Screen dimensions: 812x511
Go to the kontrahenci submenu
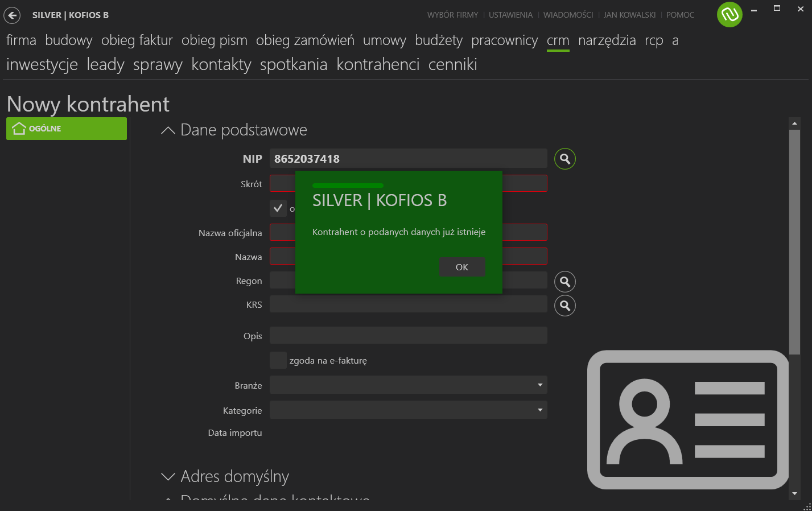(x=378, y=65)
